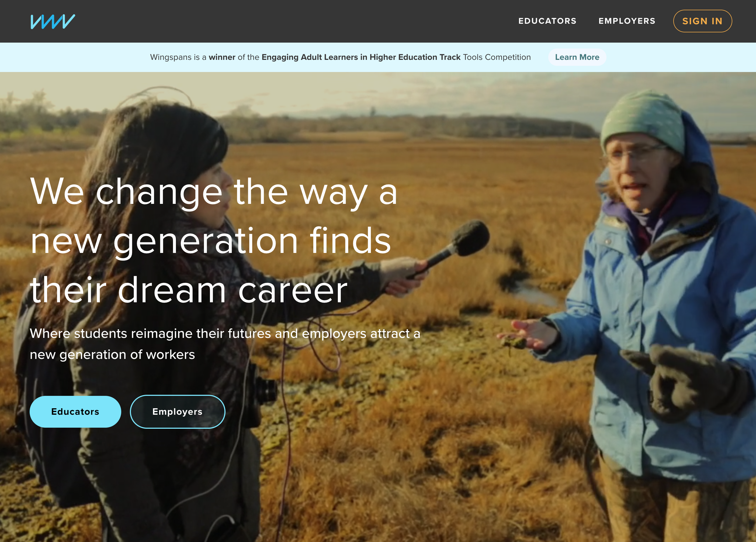Image resolution: width=756 pixels, height=542 pixels.
Task: Click the hero headline about dream career
Action: tap(214, 240)
